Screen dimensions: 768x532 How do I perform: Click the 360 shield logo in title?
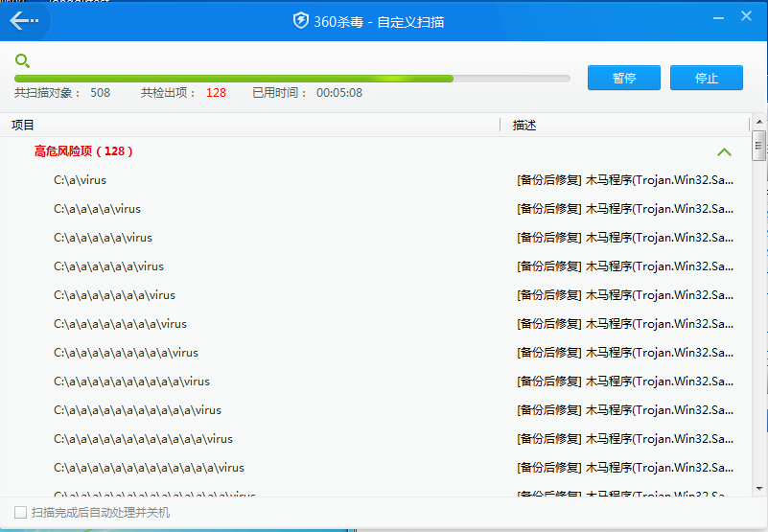tap(300, 21)
